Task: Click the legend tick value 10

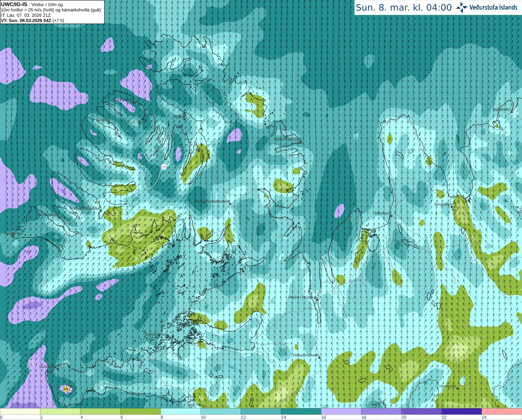Action: click(203, 417)
